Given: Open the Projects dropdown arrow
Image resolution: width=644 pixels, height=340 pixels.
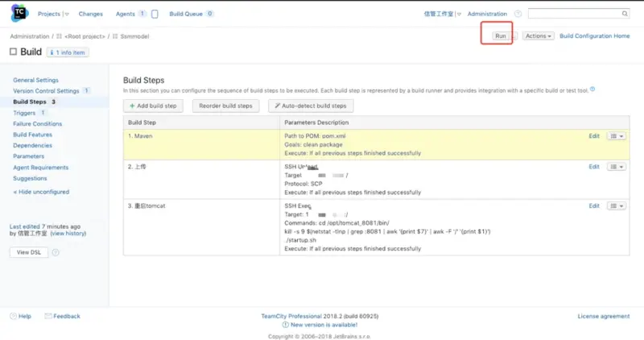Looking at the screenshot, I should [x=67, y=14].
